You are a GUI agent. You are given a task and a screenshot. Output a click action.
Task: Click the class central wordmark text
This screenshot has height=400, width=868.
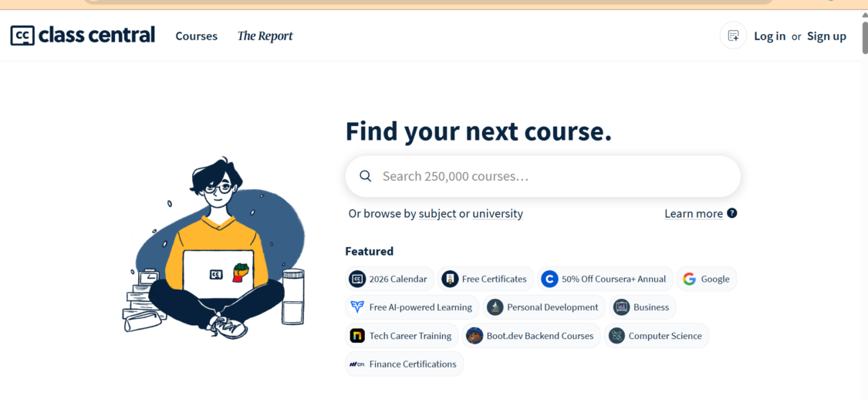click(x=97, y=35)
